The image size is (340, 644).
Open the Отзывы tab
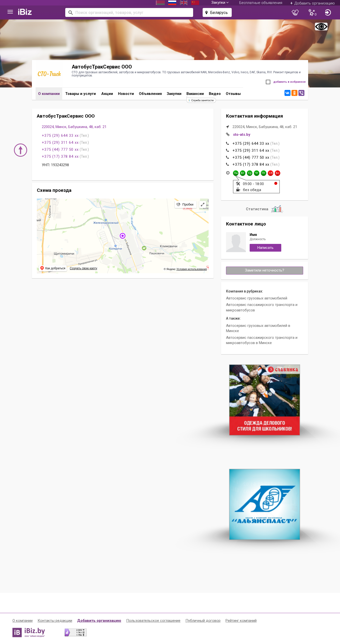coord(233,94)
